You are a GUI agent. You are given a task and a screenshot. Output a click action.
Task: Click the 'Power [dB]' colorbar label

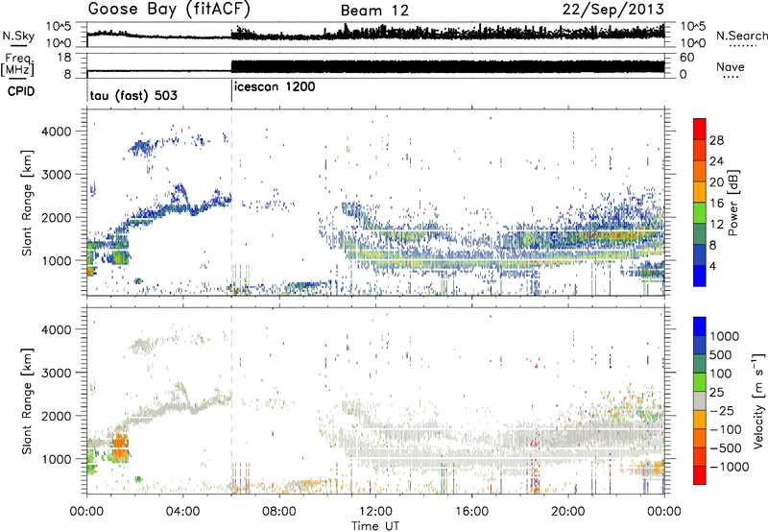pos(732,203)
